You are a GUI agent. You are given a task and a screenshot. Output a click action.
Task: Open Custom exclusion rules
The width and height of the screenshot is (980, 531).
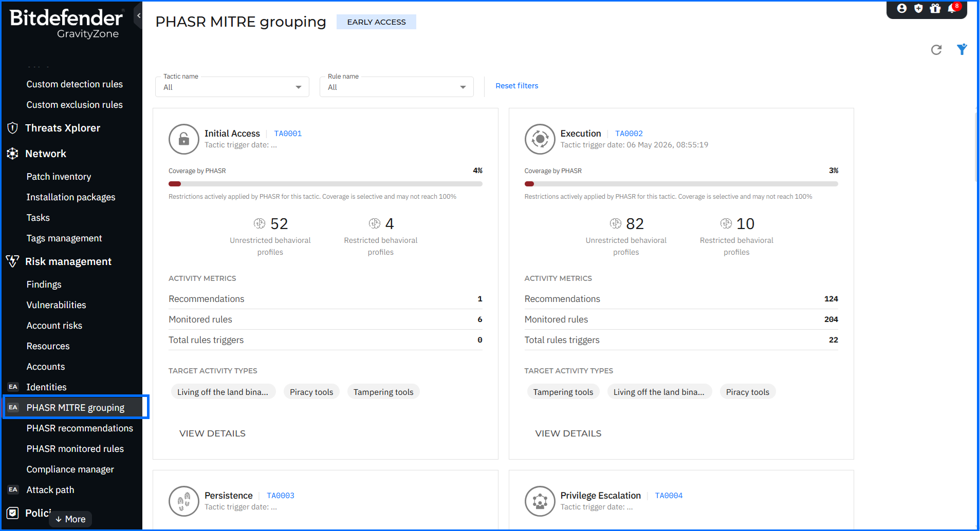pos(75,105)
